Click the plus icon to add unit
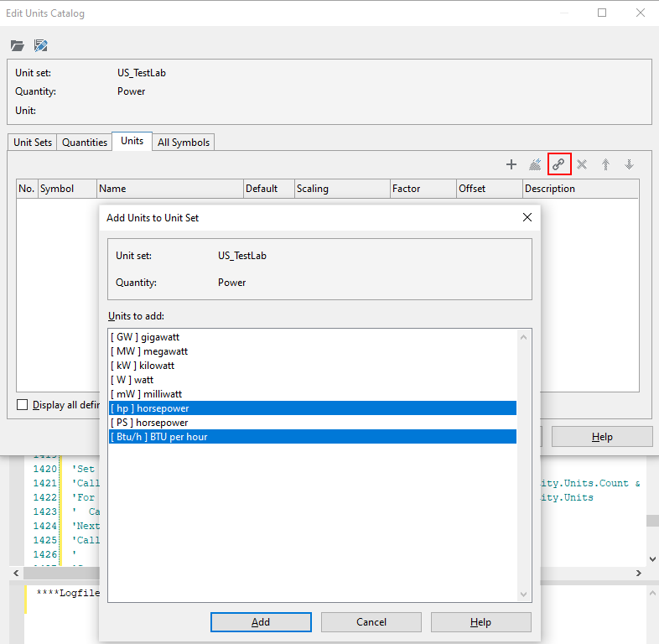Screen dimensions: 659x644 click(x=511, y=164)
